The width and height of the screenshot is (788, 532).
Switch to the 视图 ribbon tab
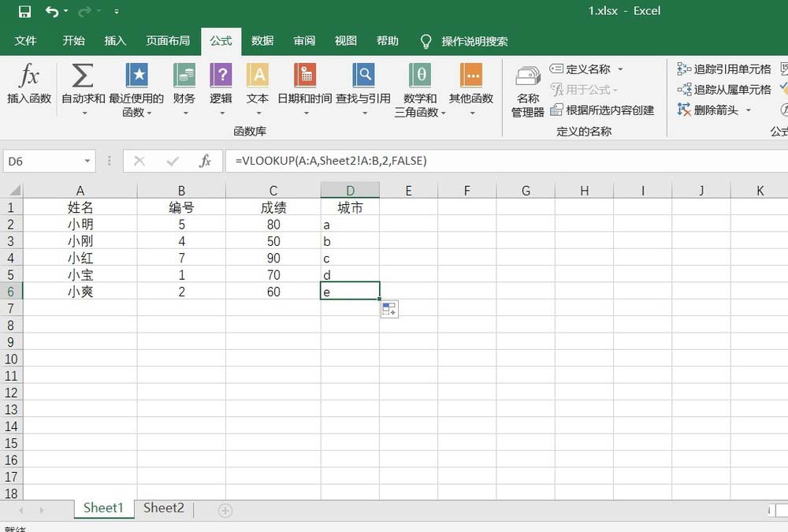pyautogui.click(x=346, y=41)
